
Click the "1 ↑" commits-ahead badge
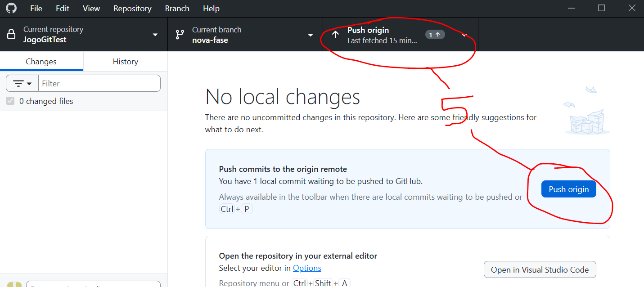pos(435,35)
